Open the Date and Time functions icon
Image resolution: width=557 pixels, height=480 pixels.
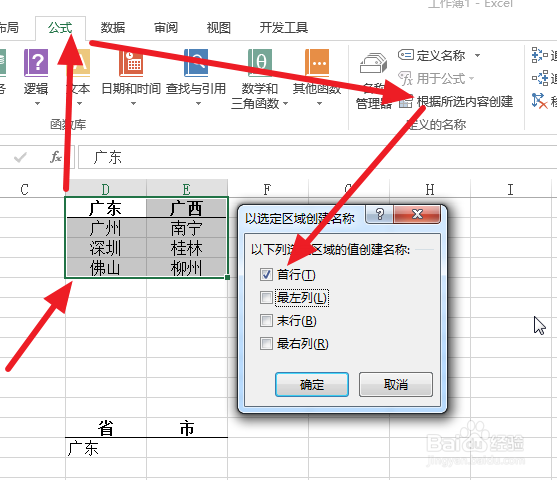(131, 63)
